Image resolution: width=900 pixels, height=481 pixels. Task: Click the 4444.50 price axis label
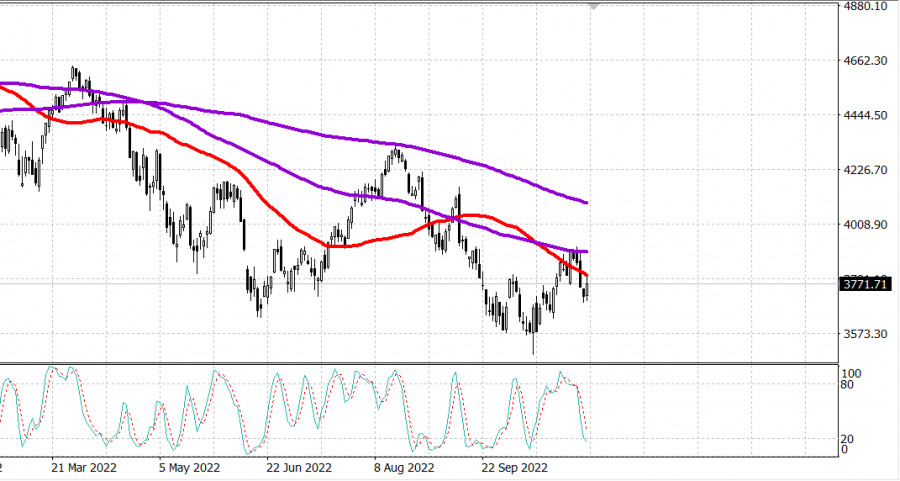click(866, 116)
